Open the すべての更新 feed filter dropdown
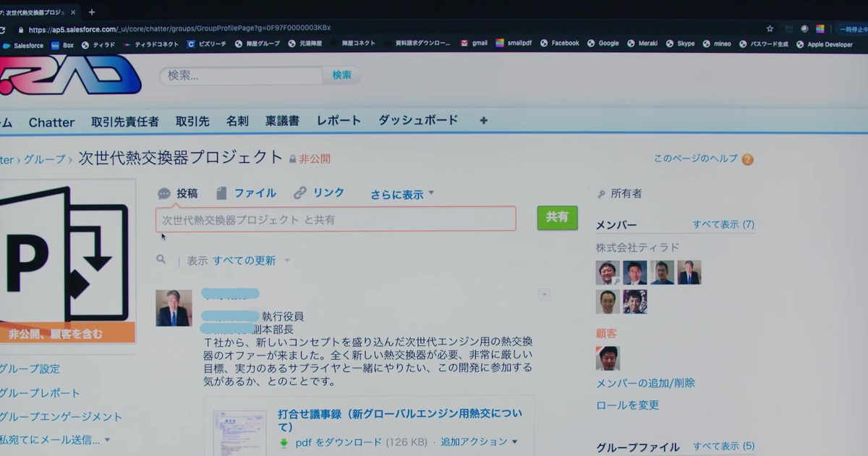The image size is (868, 456). [x=251, y=261]
